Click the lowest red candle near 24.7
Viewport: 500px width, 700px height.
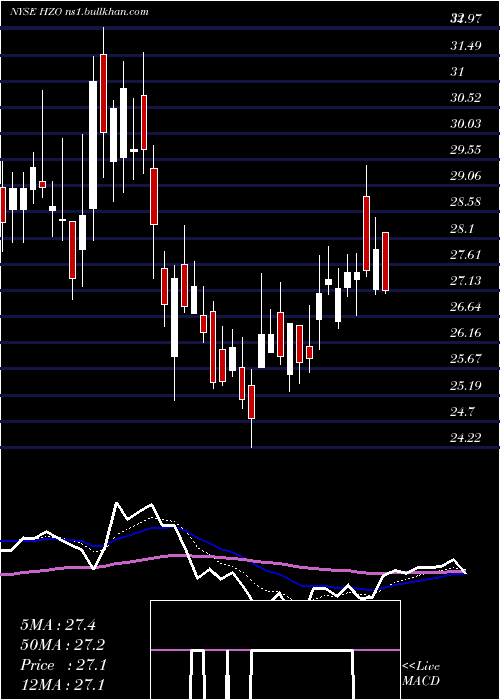tap(251, 402)
